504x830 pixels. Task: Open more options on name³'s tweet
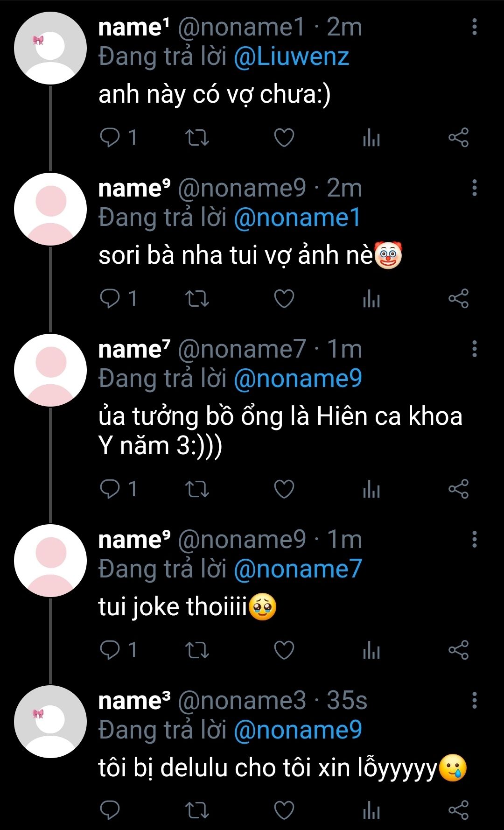474,700
